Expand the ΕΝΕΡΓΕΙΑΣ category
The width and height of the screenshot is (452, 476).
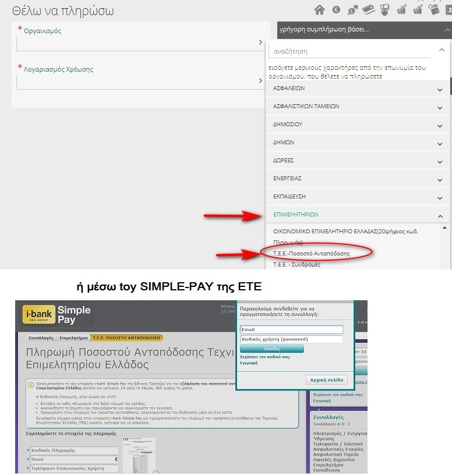[358, 179]
